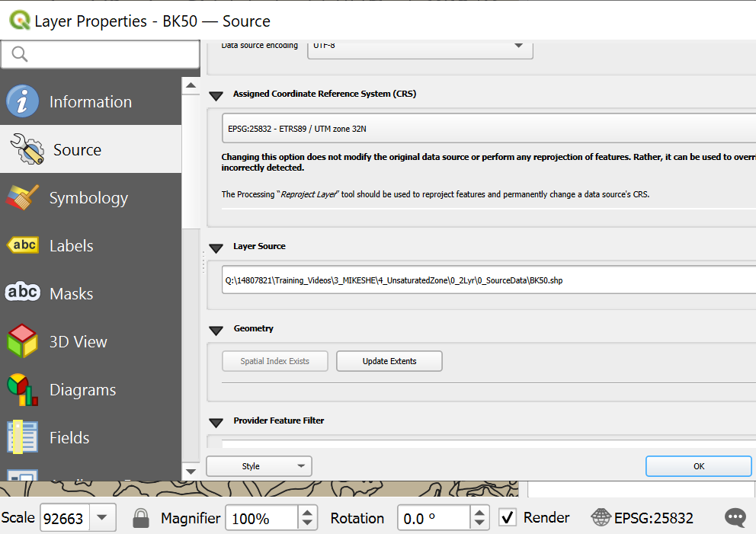The height and width of the screenshot is (534, 756).
Task: Collapse the Geometry section
Action: (x=216, y=330)
